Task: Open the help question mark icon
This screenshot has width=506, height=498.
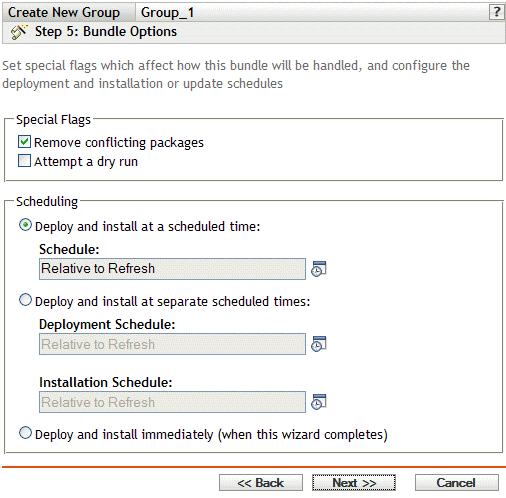Action: pos(496,12)
